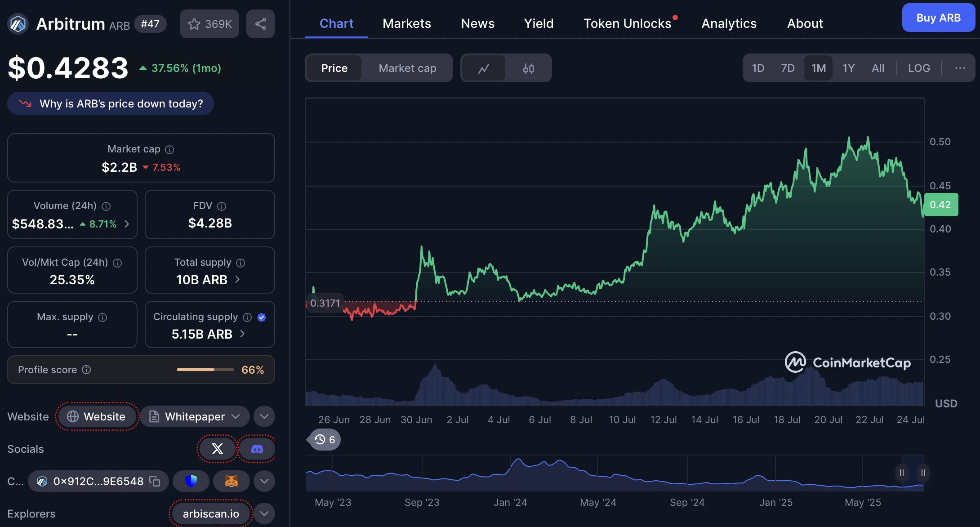The image size is (980, 527).
Task: Expand more explorers chevron
Action: (x=264, y=514)
